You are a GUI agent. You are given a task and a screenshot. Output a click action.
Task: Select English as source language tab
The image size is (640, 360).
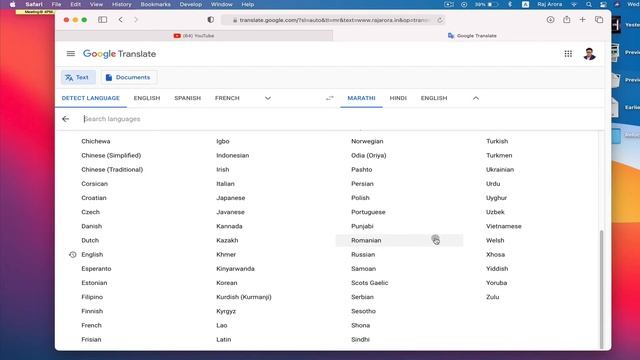tap(147, 98)
